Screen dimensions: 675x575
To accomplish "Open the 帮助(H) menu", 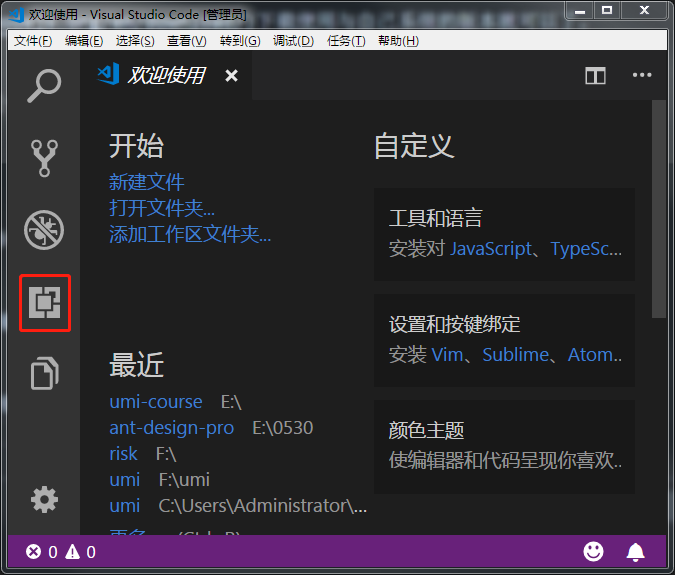I will [x=398, y=41].
